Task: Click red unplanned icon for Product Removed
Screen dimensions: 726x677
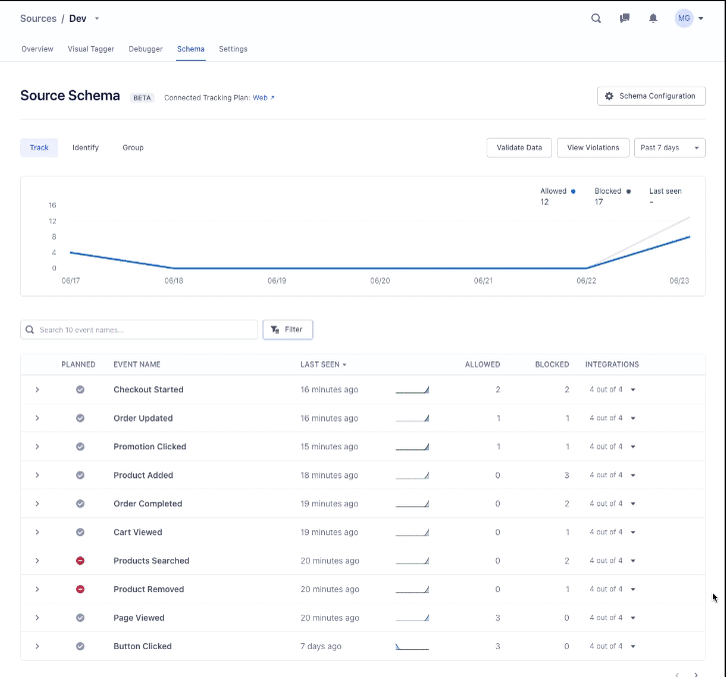Action: pos(80,590)
